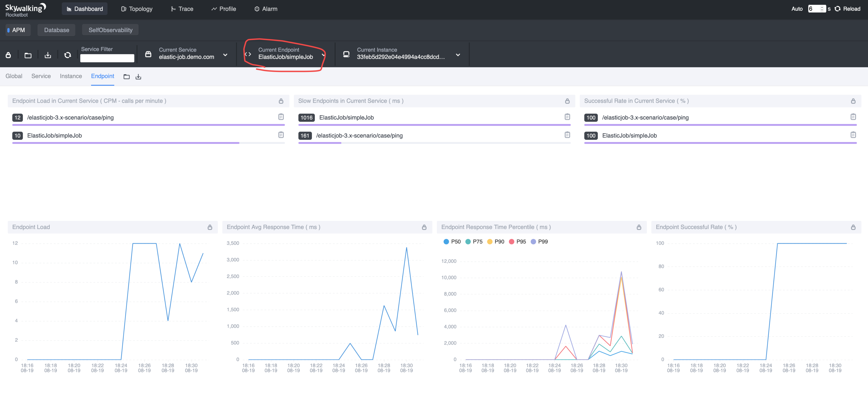Click the download export icon in toolbar
The height and width of the screenshot is (400, 868).
coord(48,55)
